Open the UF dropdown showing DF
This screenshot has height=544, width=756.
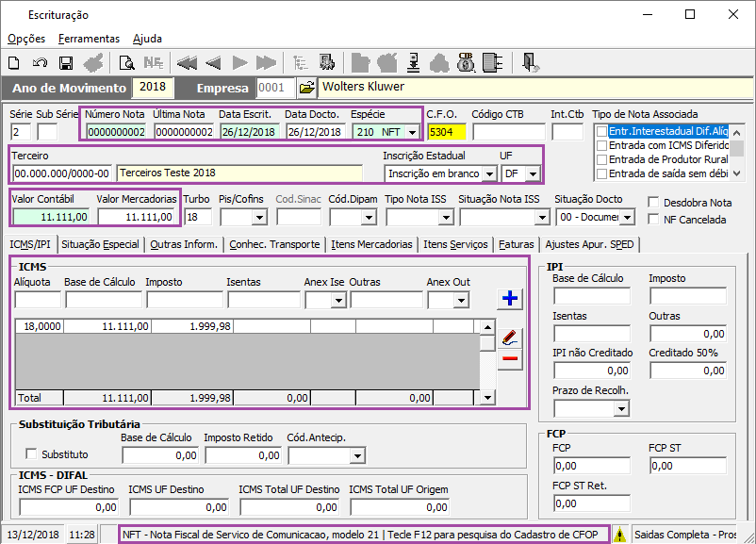(533, 173)
